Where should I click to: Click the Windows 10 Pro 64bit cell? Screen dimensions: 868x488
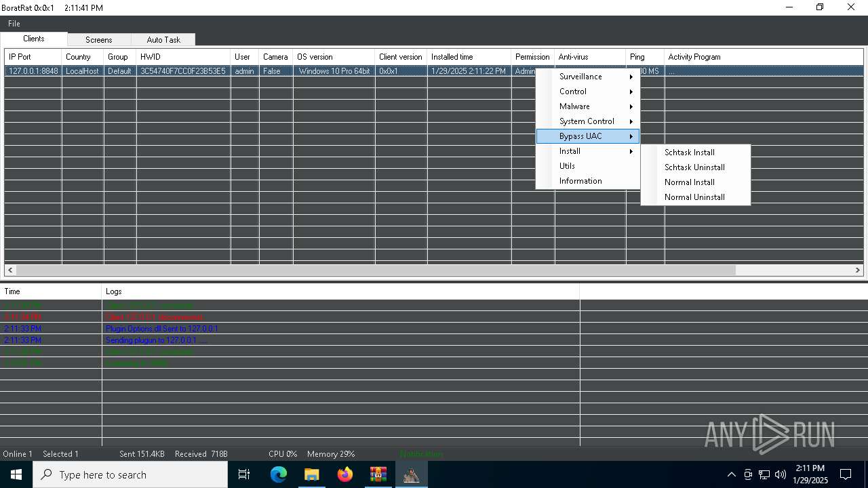(334, 71)
